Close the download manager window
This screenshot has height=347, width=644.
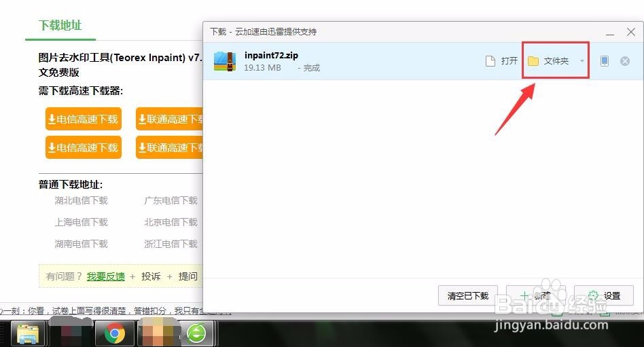[631, 32]
